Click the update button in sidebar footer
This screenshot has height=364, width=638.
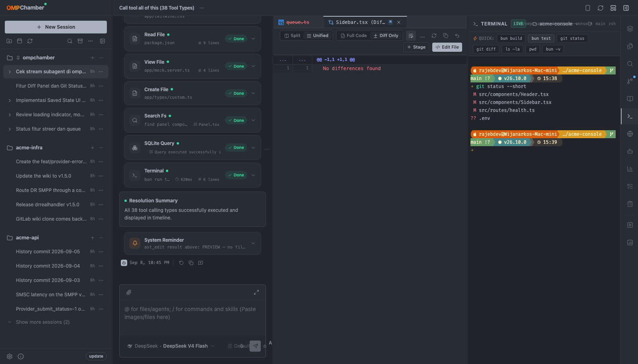pos(96,356)
